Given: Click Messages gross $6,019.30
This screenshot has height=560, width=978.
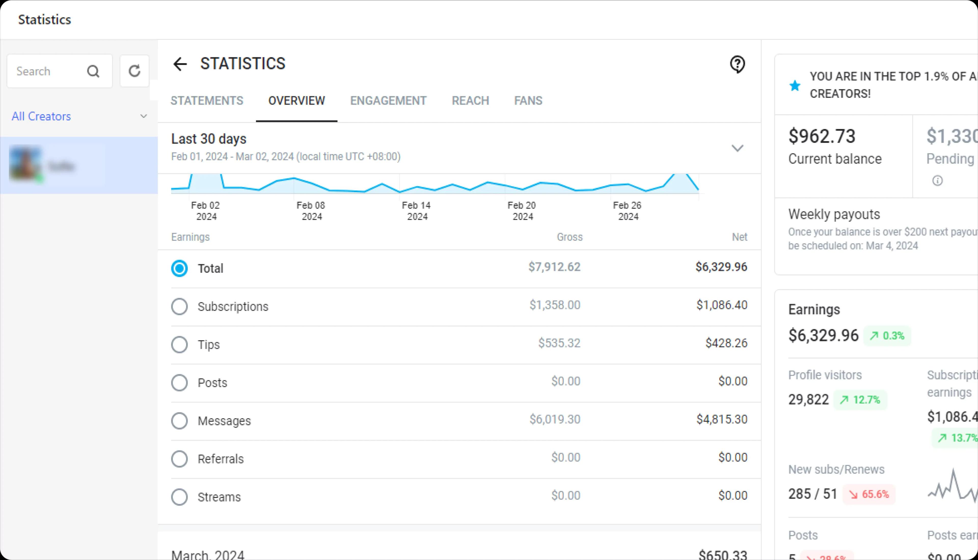Looking at the screenshot, I should (x=554, y=419).
